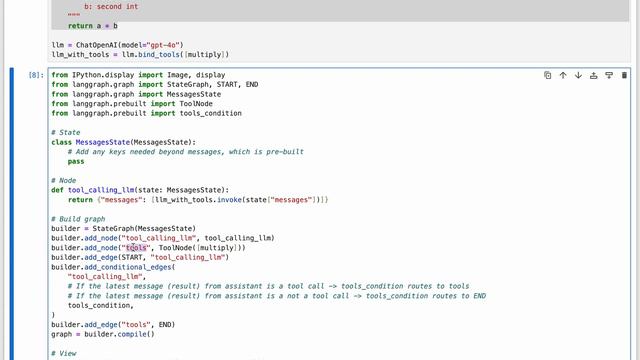Click the '# Build graph' comment
Viewport: 640px width, 360px height.
tap(78, 219)
